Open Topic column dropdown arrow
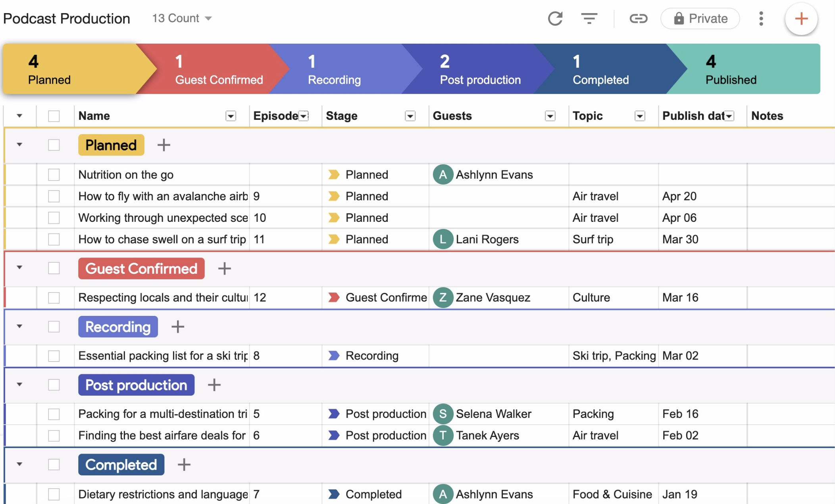The width and height of the screenshot is (835, 504). [x=640, y=116]
